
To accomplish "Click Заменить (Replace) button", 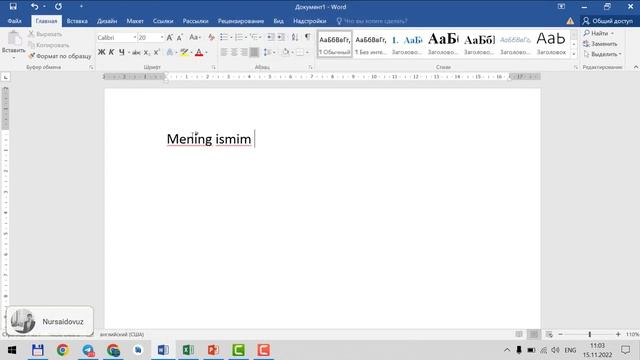I will [x=600, y=44].
